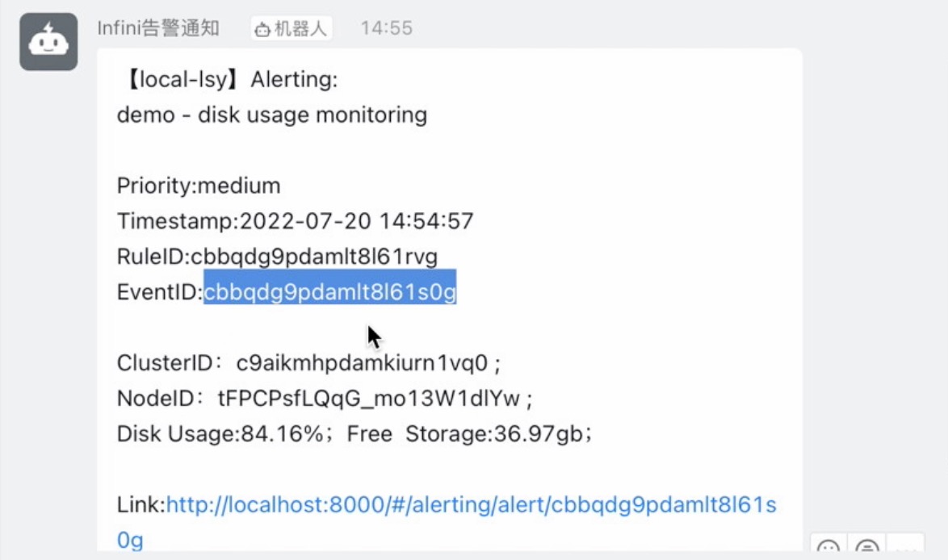Screen dimensions: 948x560
Task: Click the 14:55 message time
Action: coord(386,28)
